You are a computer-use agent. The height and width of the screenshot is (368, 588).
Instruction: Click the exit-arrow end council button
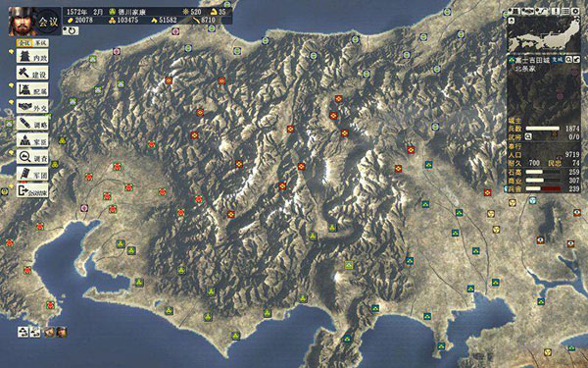(32, 190)
